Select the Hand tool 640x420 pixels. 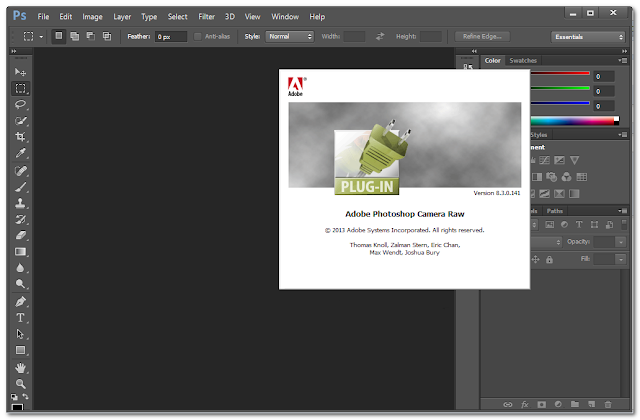point(20,368)
